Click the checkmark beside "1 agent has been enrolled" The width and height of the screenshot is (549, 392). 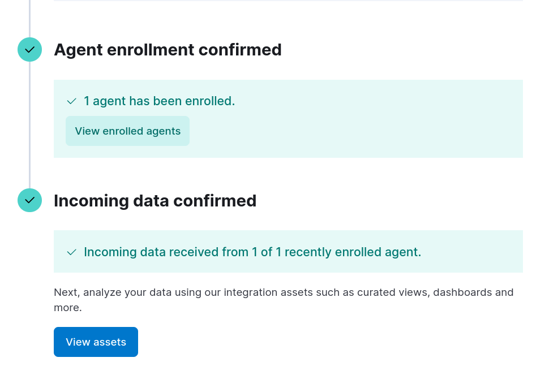click(x=71, y=101)
